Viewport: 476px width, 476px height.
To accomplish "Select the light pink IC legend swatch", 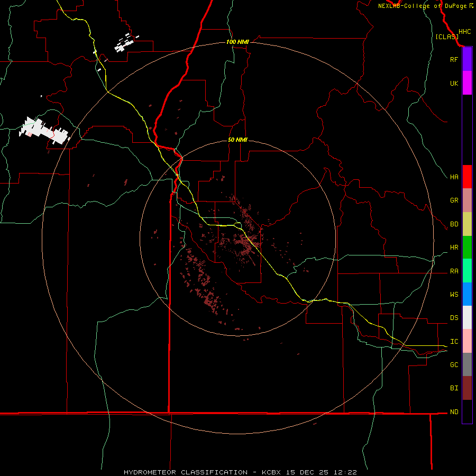I will point(467,341).
